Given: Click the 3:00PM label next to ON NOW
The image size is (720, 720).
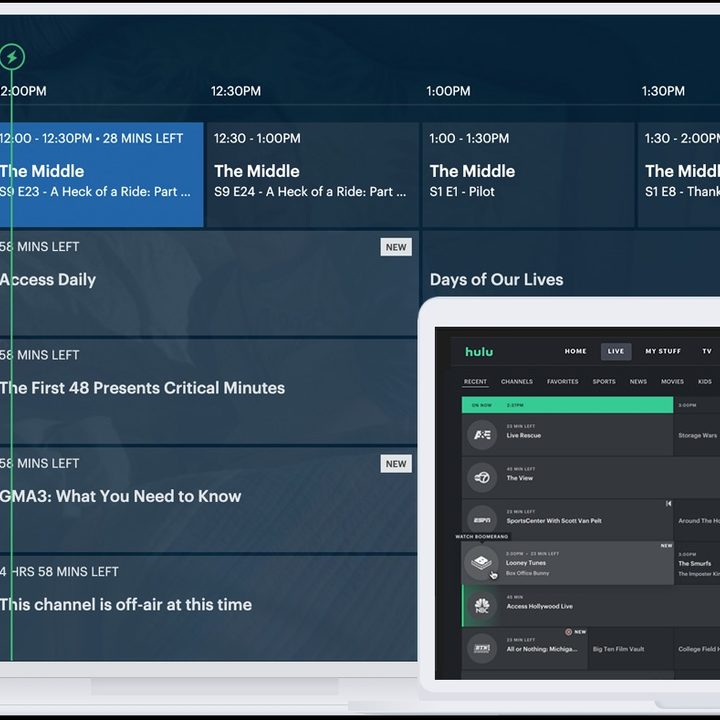Looking at the screenshot, I should tap(687, 405).
